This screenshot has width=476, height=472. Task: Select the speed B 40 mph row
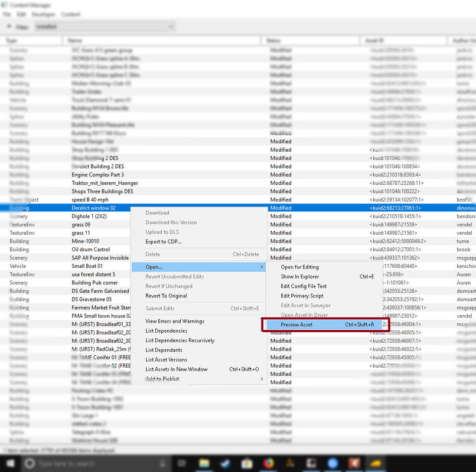click(x=238, y=199)
